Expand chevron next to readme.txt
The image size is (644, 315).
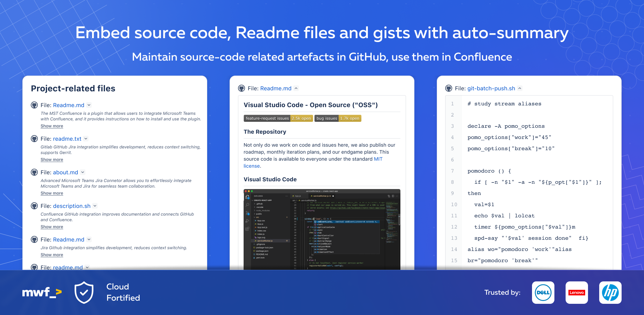[x=86, y=139]
